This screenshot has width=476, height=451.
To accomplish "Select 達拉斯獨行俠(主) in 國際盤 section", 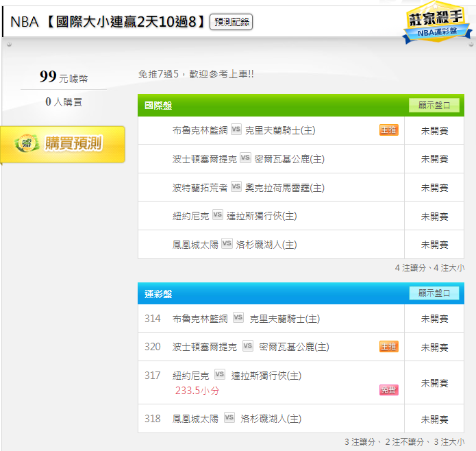I will coord(262,216).
